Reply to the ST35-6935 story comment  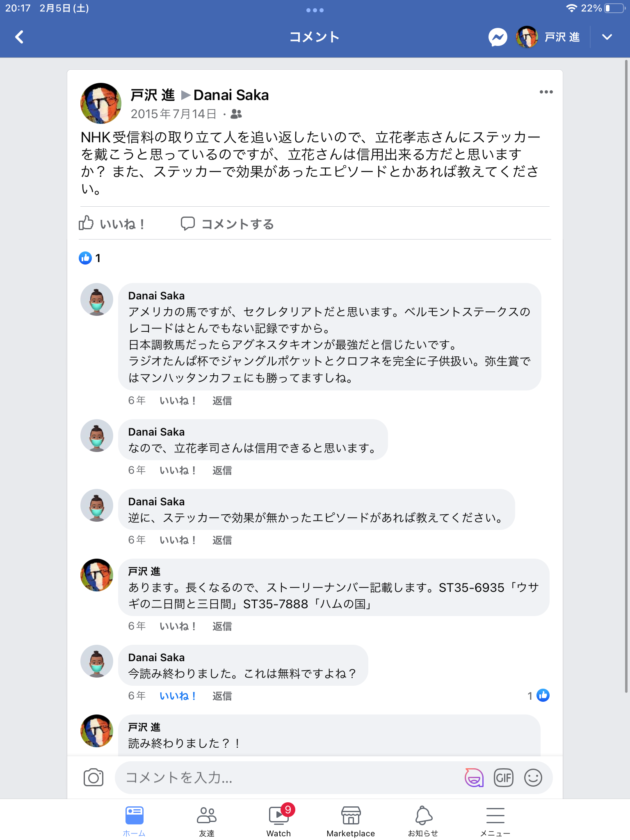tap(222, 626)
